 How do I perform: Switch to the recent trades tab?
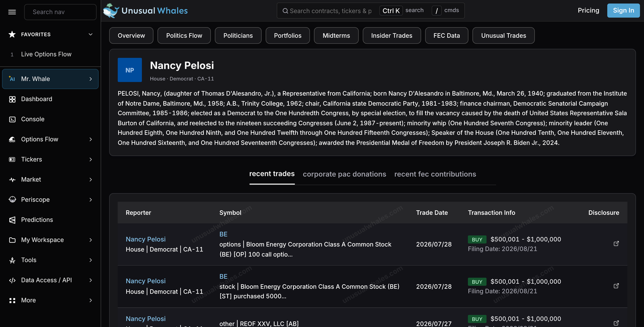click(272, 174)
